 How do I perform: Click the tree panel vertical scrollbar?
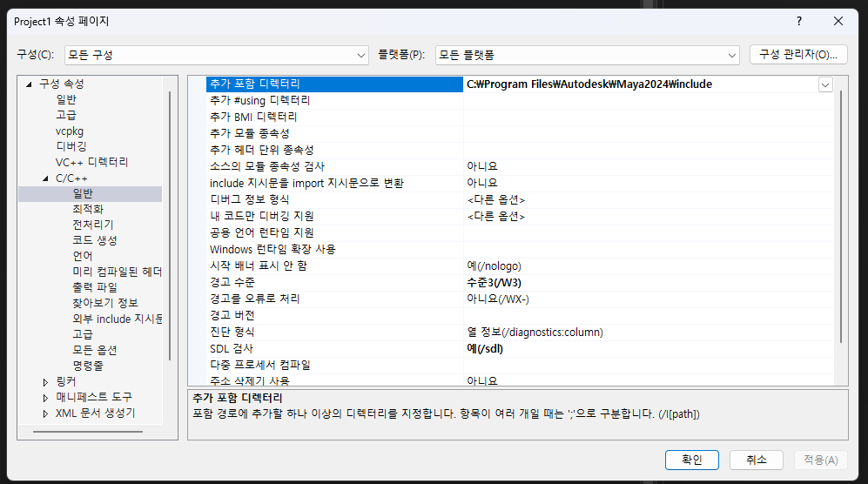click(x=170, y=226)
